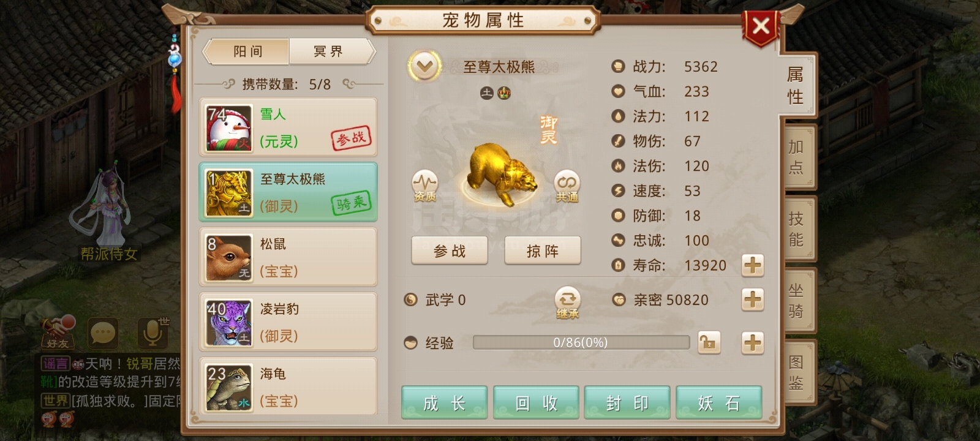Toggle the experience lock icon
This screenshot has height=441, width=980.
[x=709, y=342]
